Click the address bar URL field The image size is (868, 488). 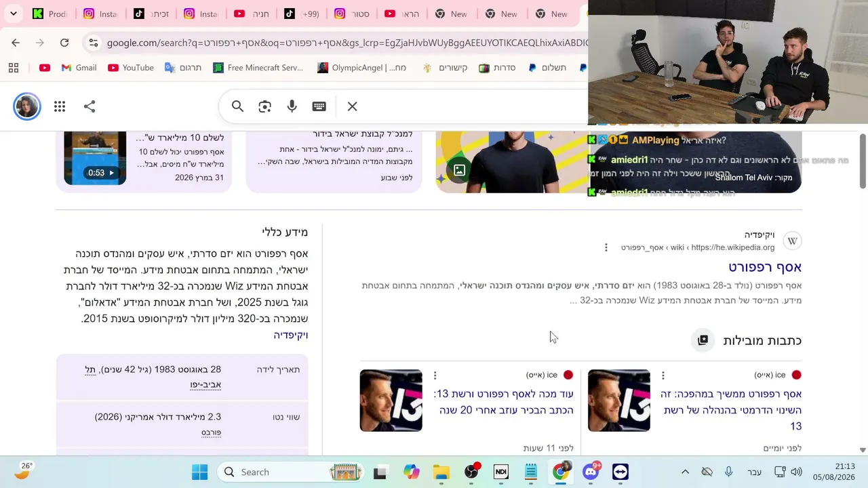point(347,43)
